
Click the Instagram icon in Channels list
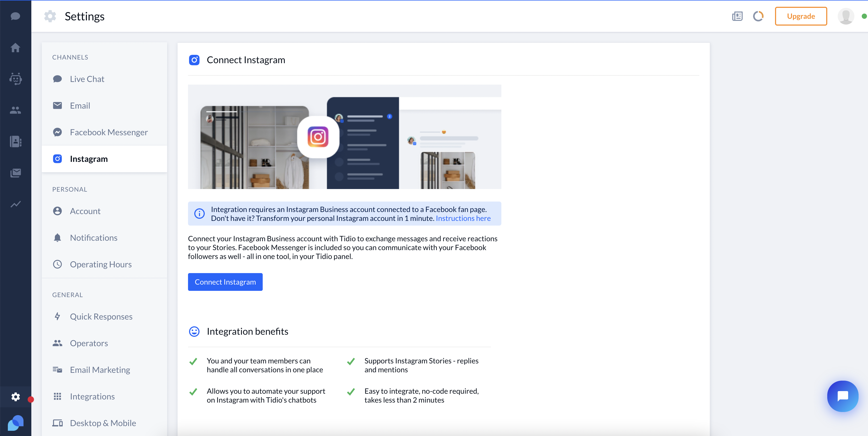57,159
